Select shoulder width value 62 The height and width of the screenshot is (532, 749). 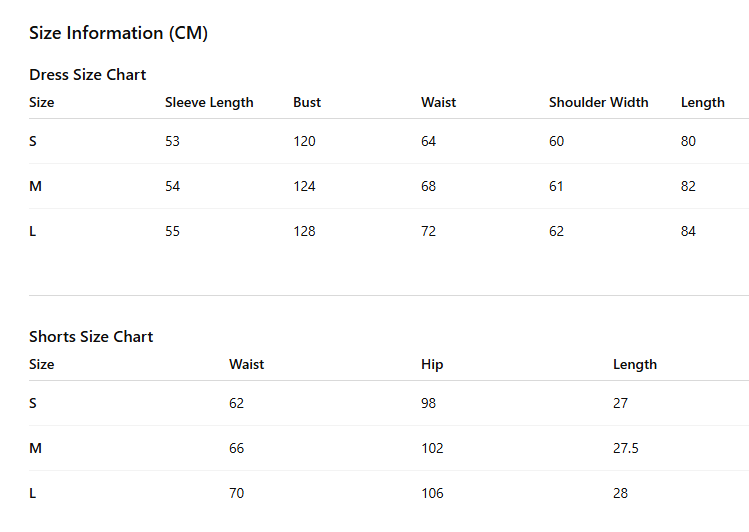click(556, 231)
